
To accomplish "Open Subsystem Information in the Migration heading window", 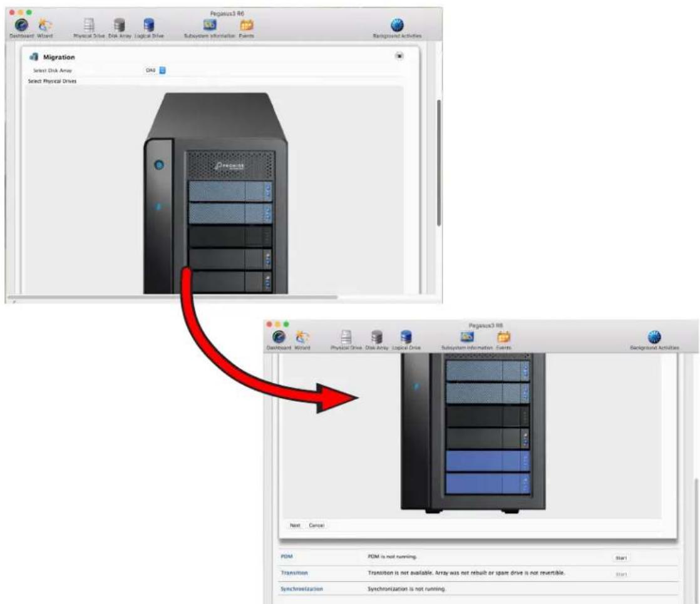I will pos(209,28).
